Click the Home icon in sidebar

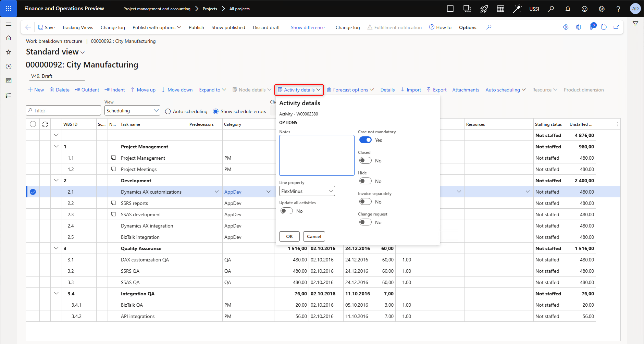(x=9, y=38)
